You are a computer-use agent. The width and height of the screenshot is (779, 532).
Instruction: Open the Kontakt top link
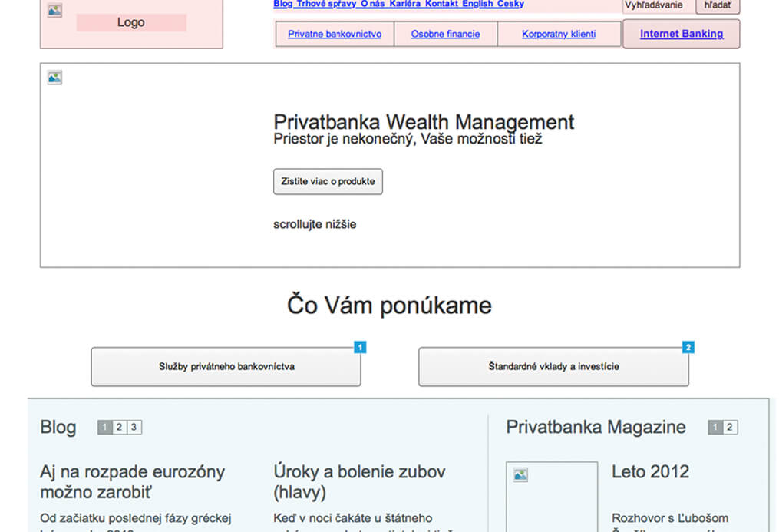pyautogui.click(x=441, y=4)
